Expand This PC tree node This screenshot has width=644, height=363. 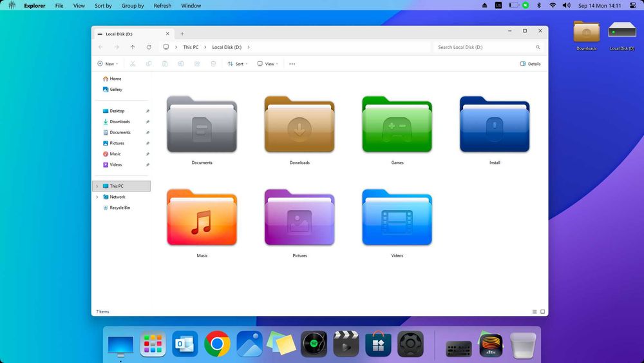tap(97, 186)
